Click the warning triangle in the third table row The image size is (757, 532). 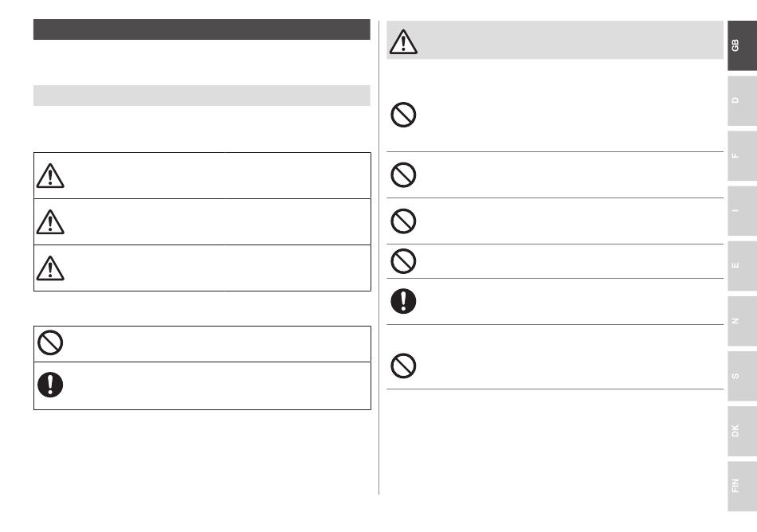[x=50, y=268]
